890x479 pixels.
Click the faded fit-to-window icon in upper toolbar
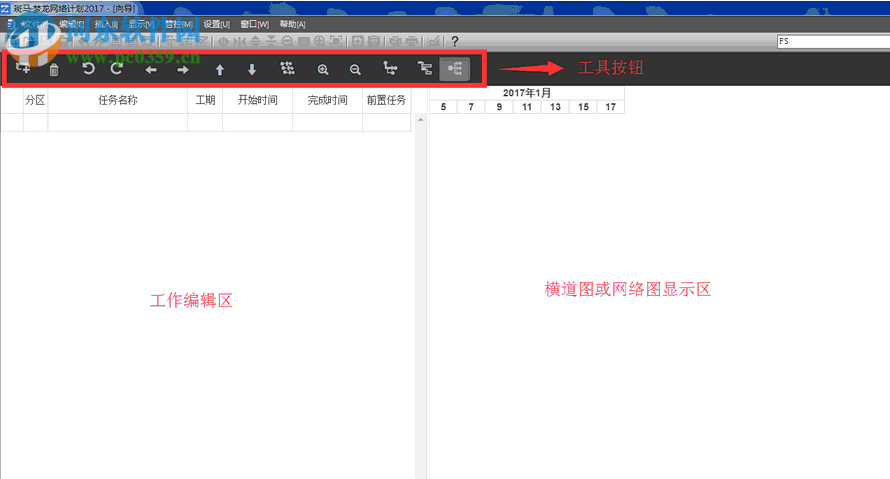(337, 41)
